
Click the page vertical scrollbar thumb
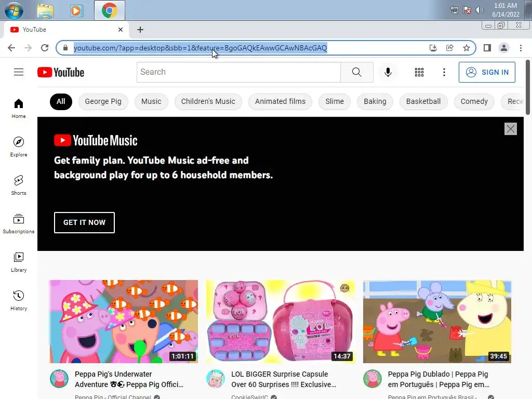point(528,87)
